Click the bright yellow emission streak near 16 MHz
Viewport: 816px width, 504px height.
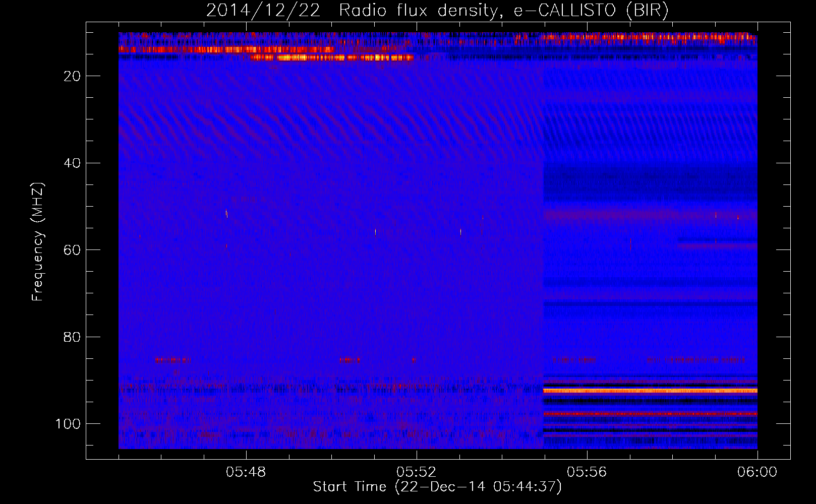[x=332, y=57]
